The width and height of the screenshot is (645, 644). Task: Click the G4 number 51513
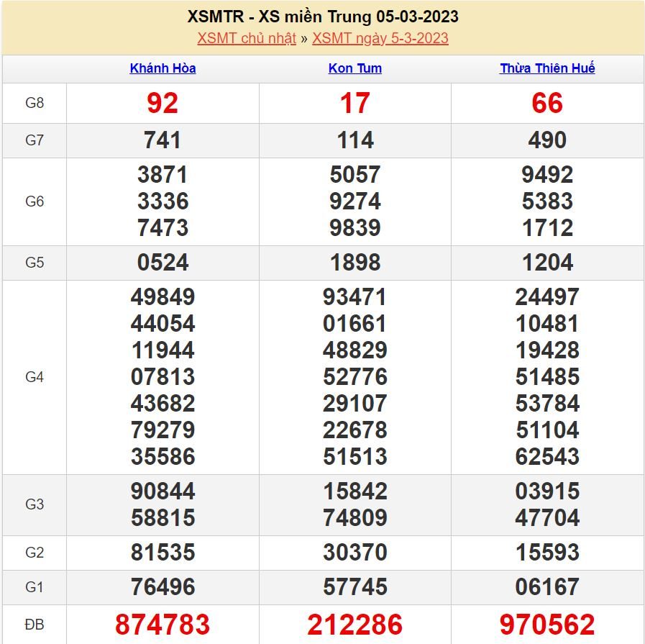point(355,457)
